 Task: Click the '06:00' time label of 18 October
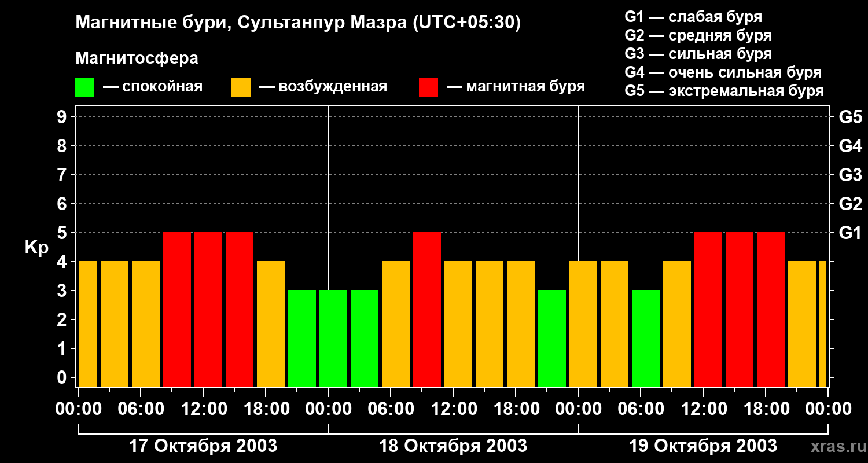click(x=391, y=409)
